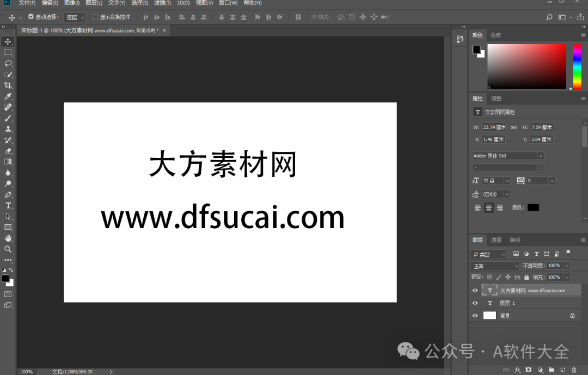Select the Lasso tool
588x375 pixels.
(8, 64)
